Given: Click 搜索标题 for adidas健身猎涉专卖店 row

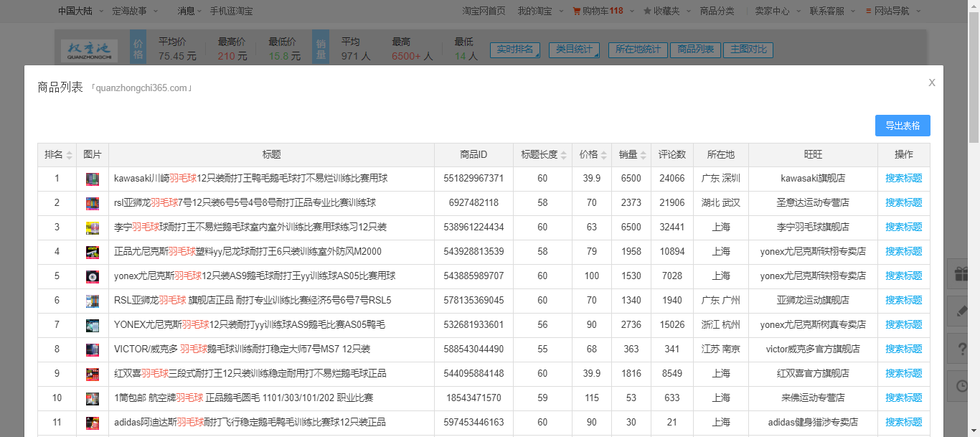Looking at the screenshot, I should click(904, 423).
